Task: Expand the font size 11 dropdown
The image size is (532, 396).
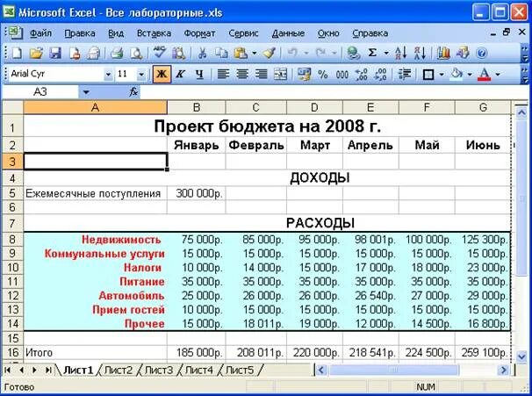Action: point(141,74)
